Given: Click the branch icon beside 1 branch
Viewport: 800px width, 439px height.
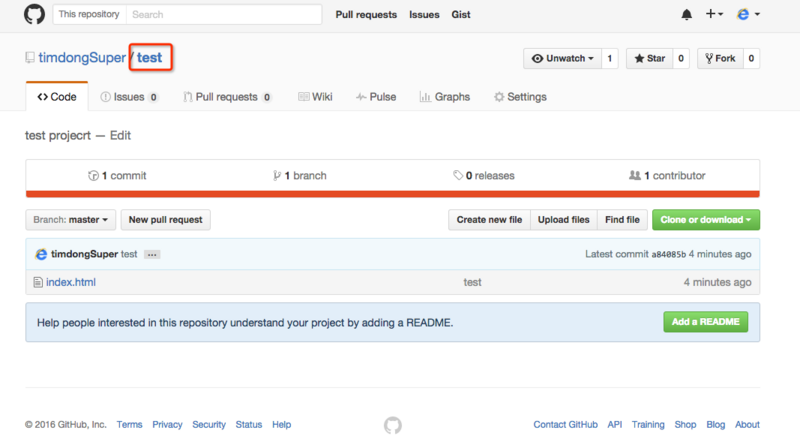Looking at the screenshot, I should click(277, 176).
